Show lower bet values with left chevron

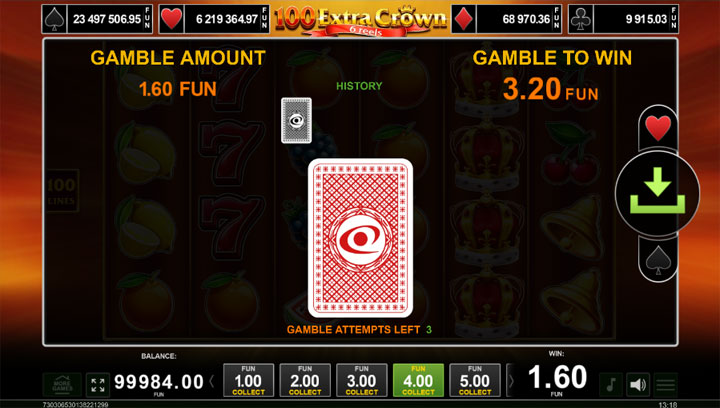[x=212, y=381]
